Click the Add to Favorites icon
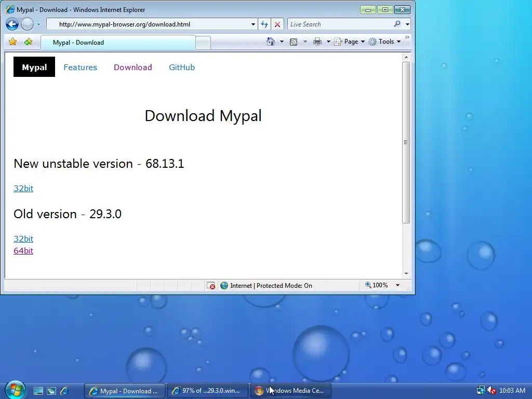 click(28, 42)
